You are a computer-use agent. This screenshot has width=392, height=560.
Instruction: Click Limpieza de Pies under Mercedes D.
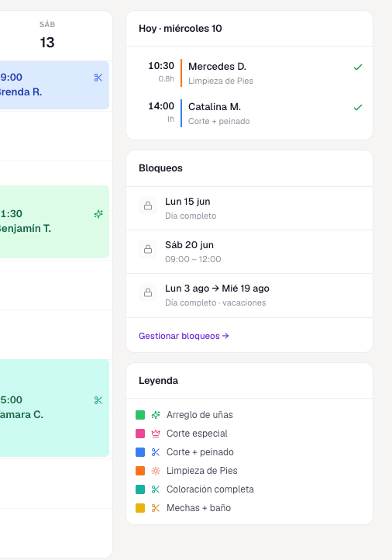coord(221,81)
